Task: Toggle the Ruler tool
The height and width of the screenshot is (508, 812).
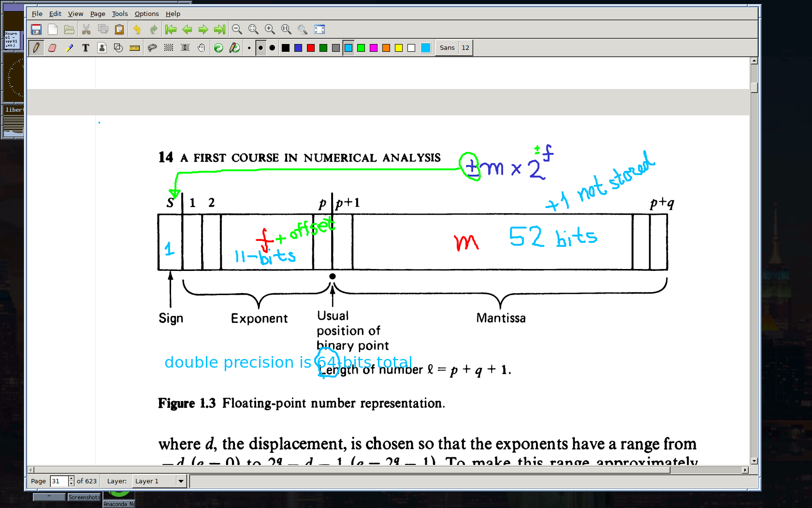Action: [135, 48]
